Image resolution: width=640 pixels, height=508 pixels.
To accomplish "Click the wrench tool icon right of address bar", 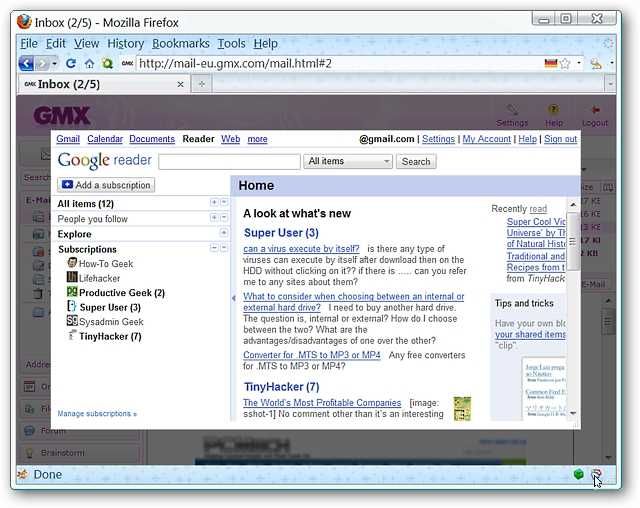I will (x=596, y=63).
